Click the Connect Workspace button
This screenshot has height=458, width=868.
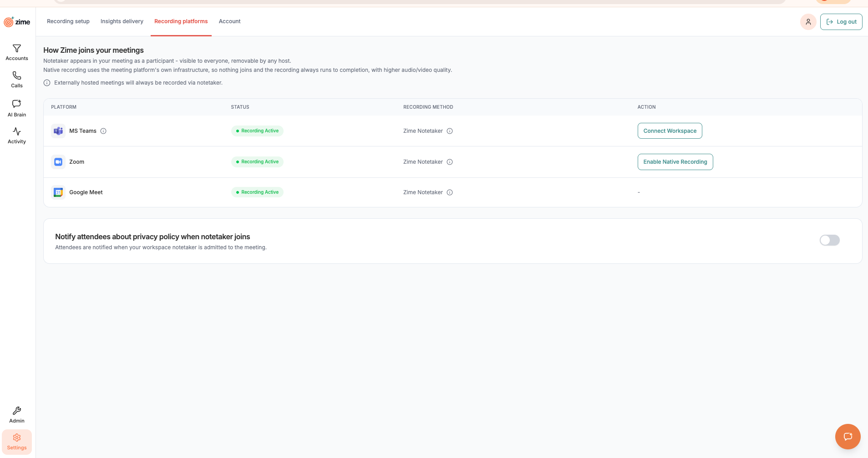click(x=670, y=131)
